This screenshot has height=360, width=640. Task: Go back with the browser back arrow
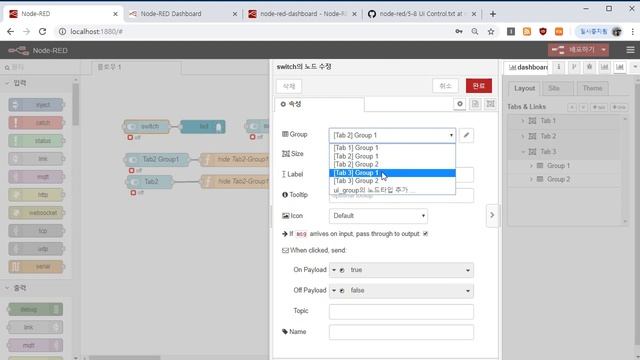11,31
